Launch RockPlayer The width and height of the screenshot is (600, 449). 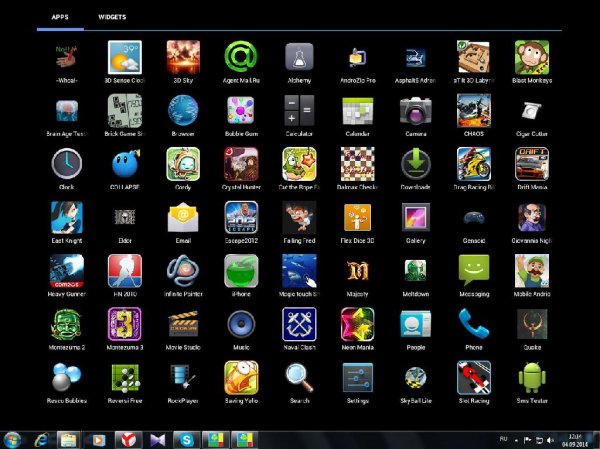pyautogui.click(x=183, y=377)
